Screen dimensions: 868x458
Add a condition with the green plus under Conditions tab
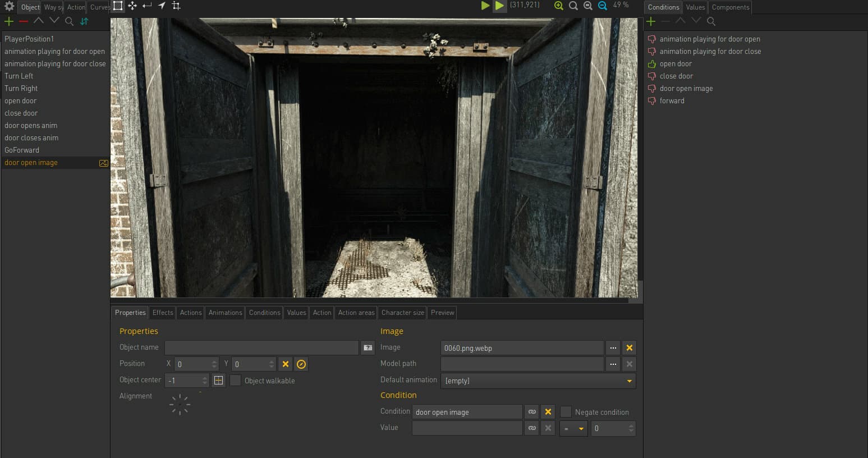651,21
